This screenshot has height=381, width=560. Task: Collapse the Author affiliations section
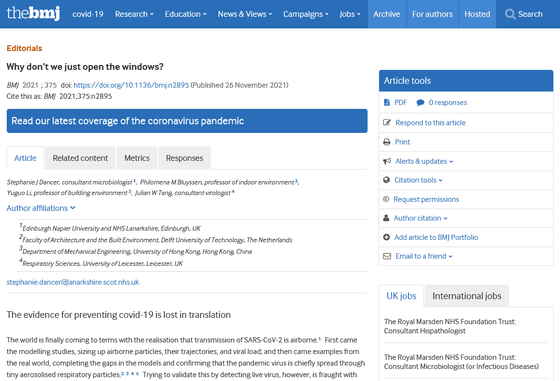pos(41,208)
